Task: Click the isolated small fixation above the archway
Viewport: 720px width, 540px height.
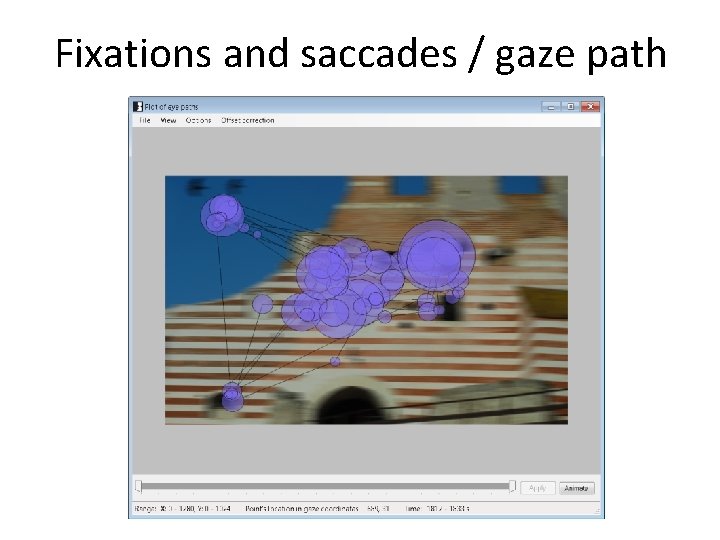Action: click(x=335, y=362)
